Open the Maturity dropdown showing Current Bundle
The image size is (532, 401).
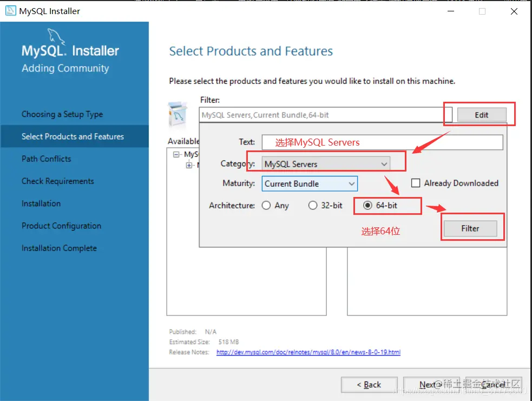click(x=310, y=183)
